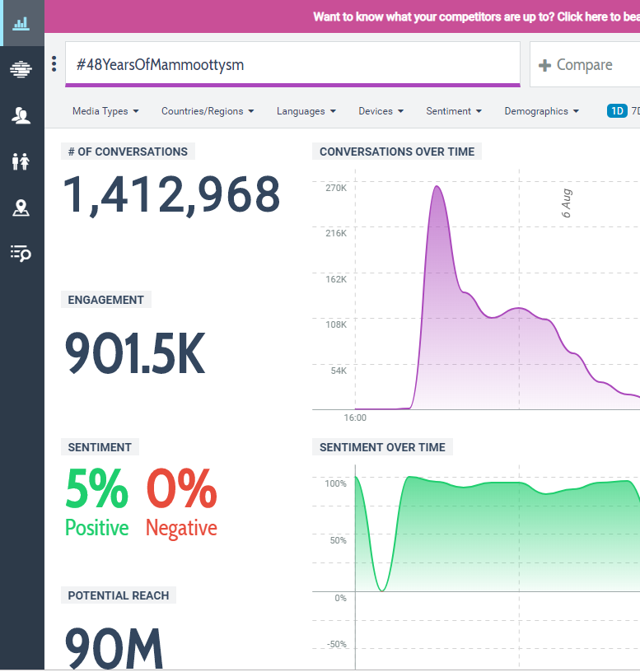Click the dip in the green sentiment chart

[x=382, y=590]
